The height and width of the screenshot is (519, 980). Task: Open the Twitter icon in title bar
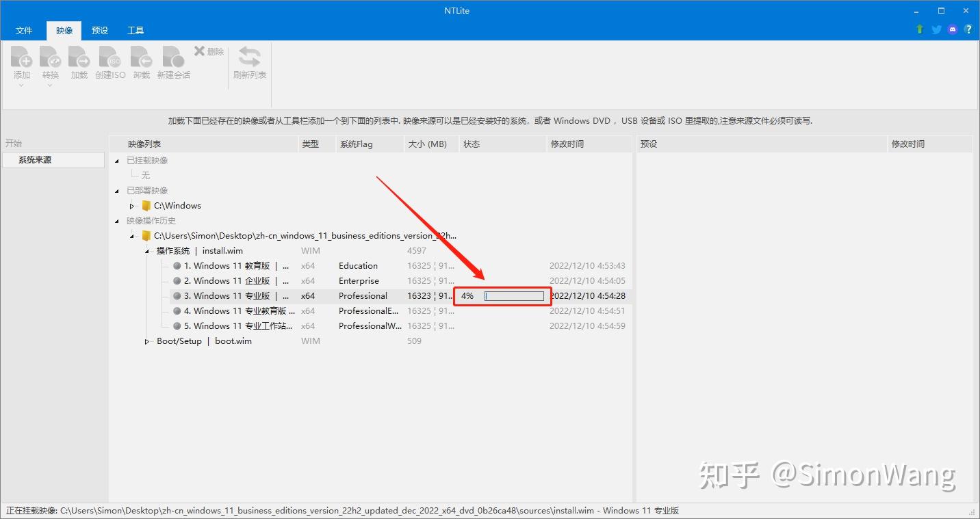tap(936, 29)
